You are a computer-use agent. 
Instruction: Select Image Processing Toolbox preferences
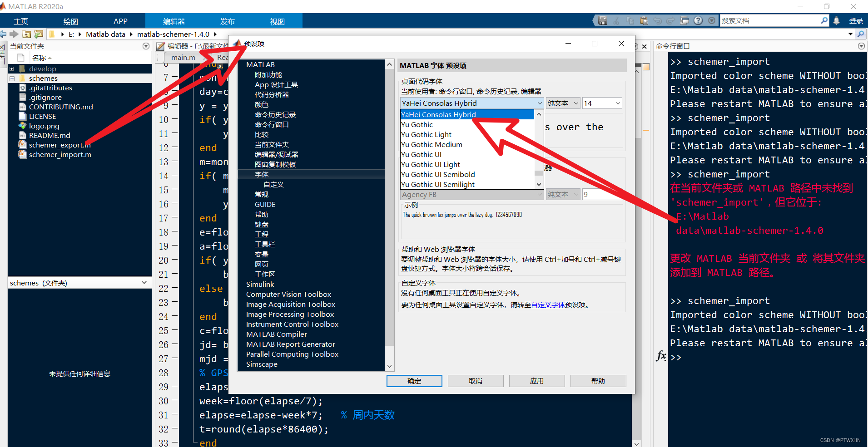290,314
